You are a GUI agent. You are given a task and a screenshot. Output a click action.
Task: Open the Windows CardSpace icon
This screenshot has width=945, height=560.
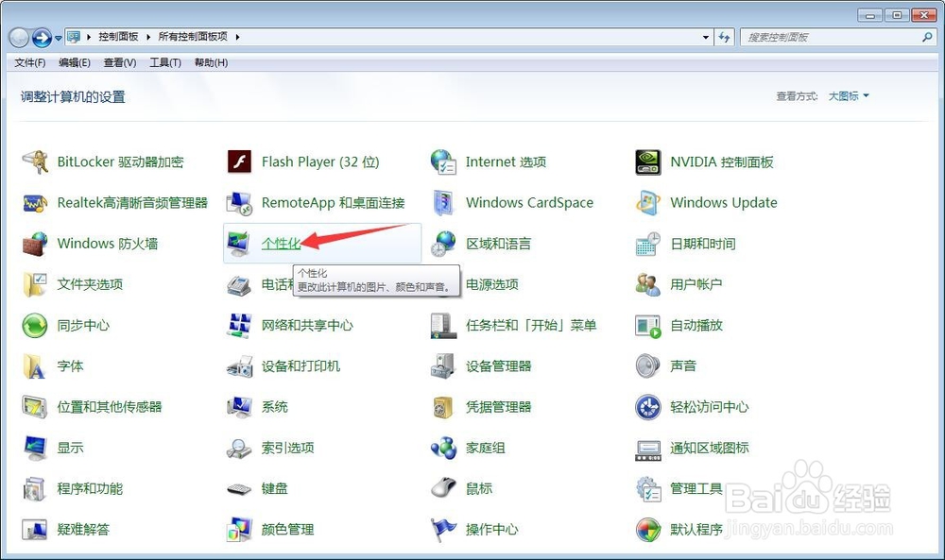pos(443,203)
